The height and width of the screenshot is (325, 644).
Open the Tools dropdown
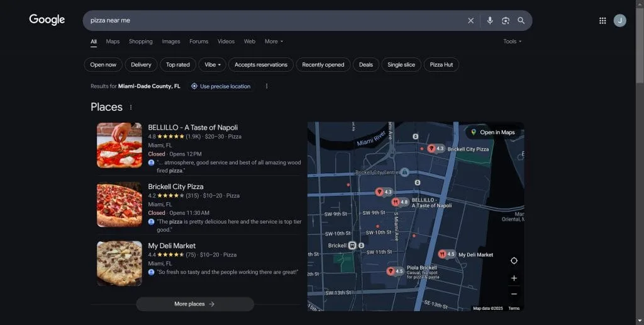point(512,41)
